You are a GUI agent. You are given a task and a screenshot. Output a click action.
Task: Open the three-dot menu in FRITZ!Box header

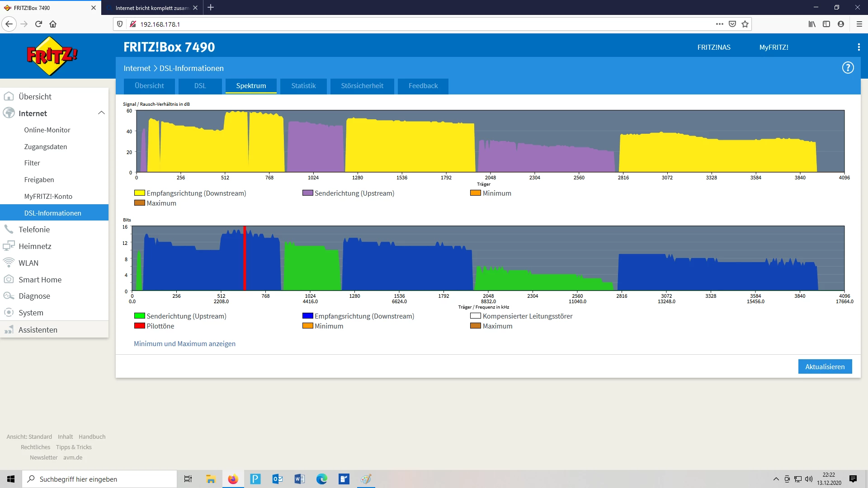[x=859, y=47]
